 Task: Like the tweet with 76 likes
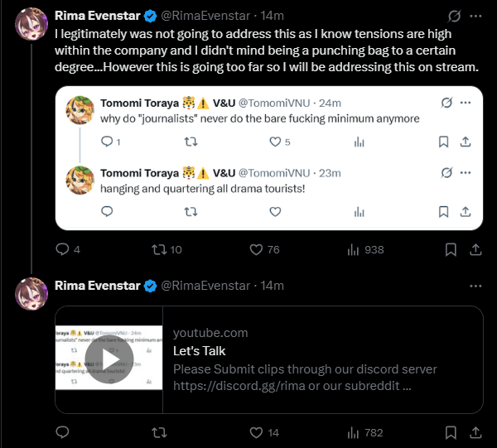pyautogui.click(x=256, y=249)
